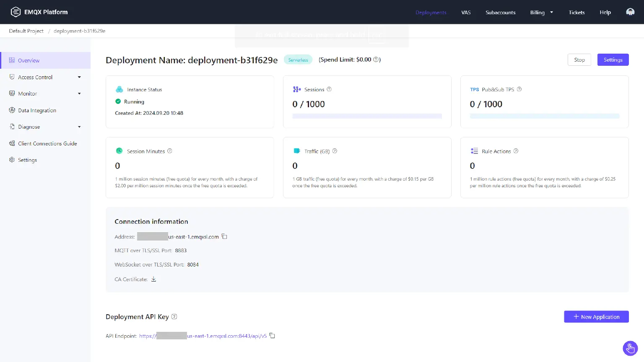Open notifications icon in top bar

630,12
